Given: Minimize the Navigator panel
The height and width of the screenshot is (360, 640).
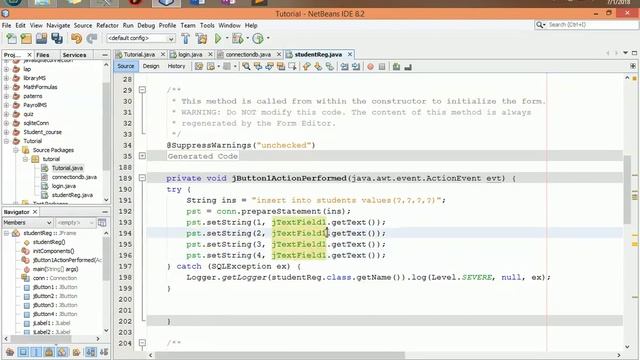Looking at the screenshot, I should pos(105,212).
